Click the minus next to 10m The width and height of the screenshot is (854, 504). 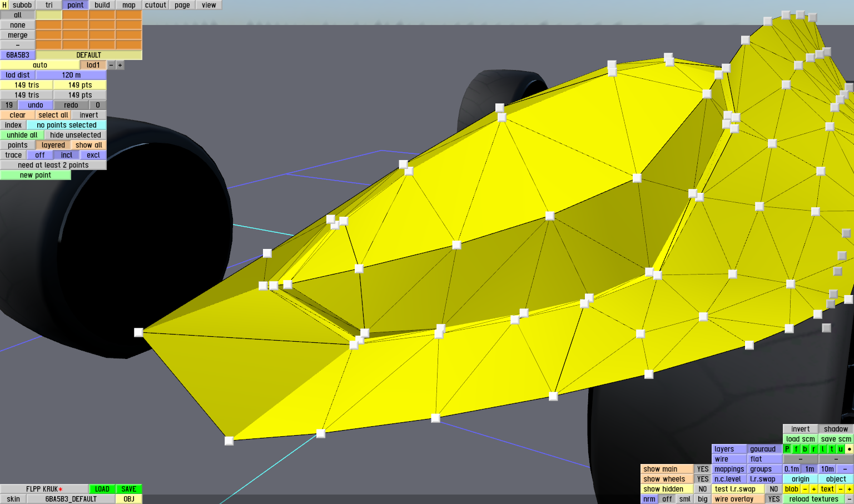tap(845, 469)
